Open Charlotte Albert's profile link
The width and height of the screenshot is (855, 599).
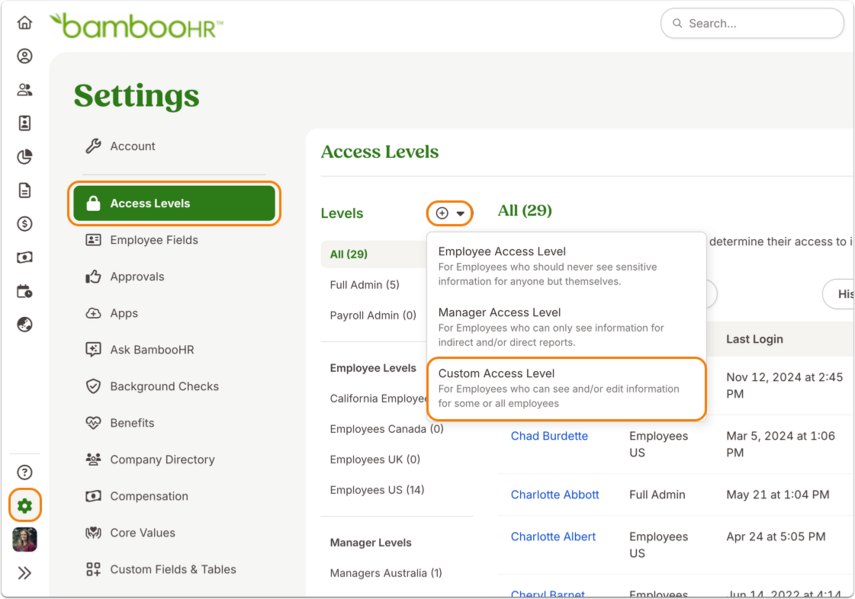553,536
